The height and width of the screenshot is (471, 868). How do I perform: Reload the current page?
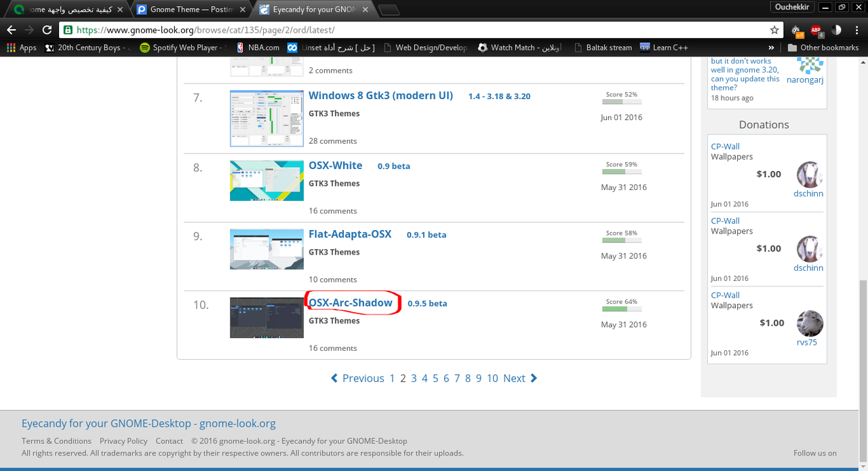click(47, 30)
